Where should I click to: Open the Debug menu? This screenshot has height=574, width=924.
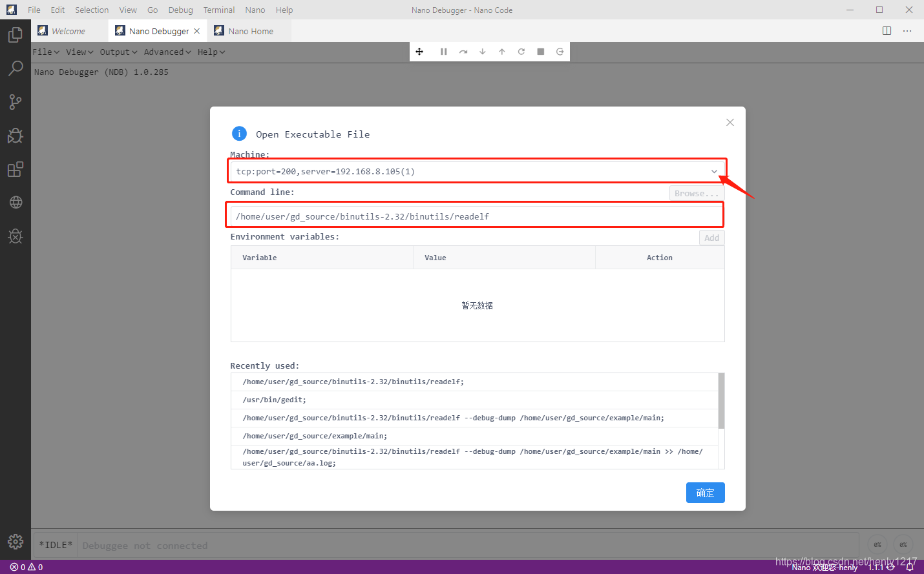[x=180, y=10]
